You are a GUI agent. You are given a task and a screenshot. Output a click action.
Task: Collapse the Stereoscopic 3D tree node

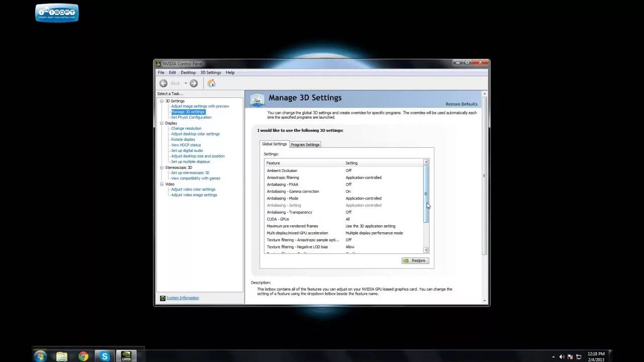162,167
